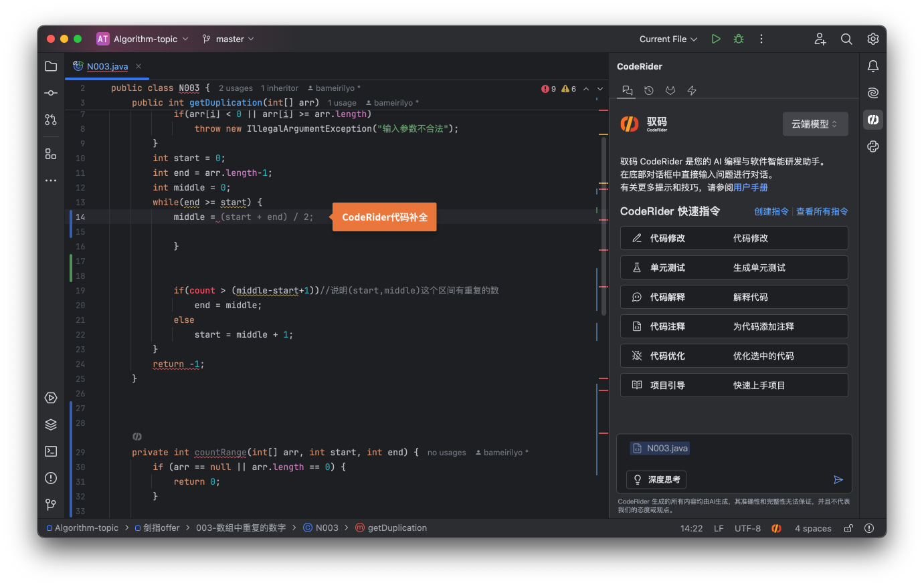Click the 代码解释 quick command button
Screen dimensions: 924x587
(x=734, y=297)
